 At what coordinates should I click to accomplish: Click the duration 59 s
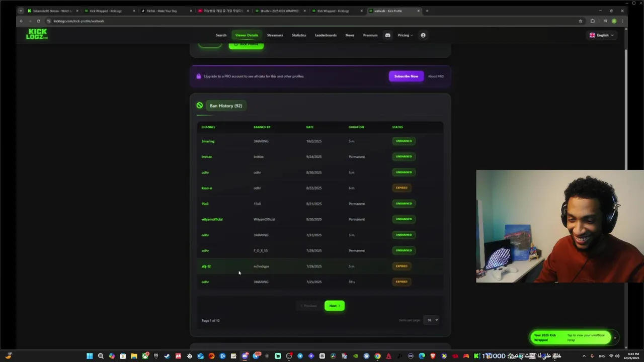coord(352,282)
